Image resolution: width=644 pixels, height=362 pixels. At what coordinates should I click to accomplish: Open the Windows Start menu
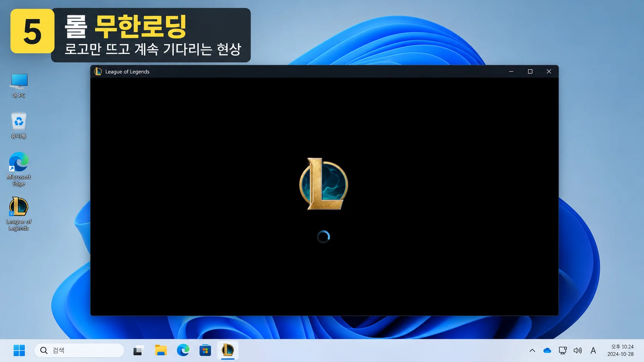[x=19, y=350]
